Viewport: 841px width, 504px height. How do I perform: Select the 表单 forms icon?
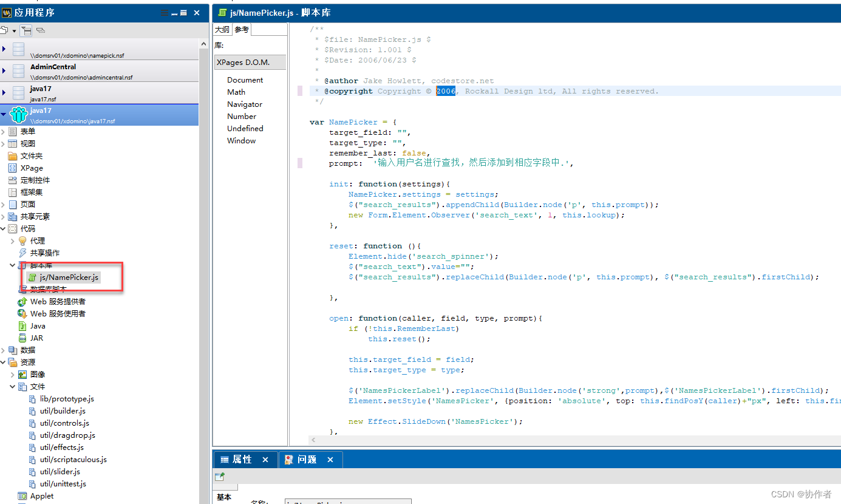pos(13,131)
